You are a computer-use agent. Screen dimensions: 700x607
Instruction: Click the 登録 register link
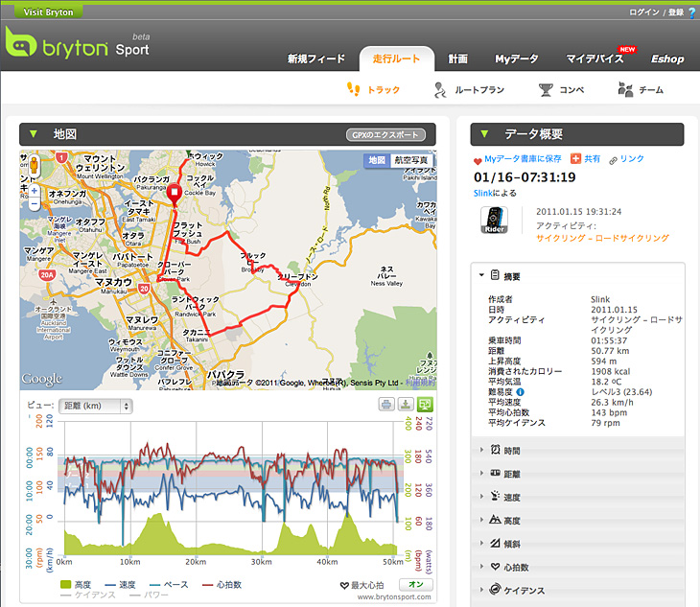[676, 12]
